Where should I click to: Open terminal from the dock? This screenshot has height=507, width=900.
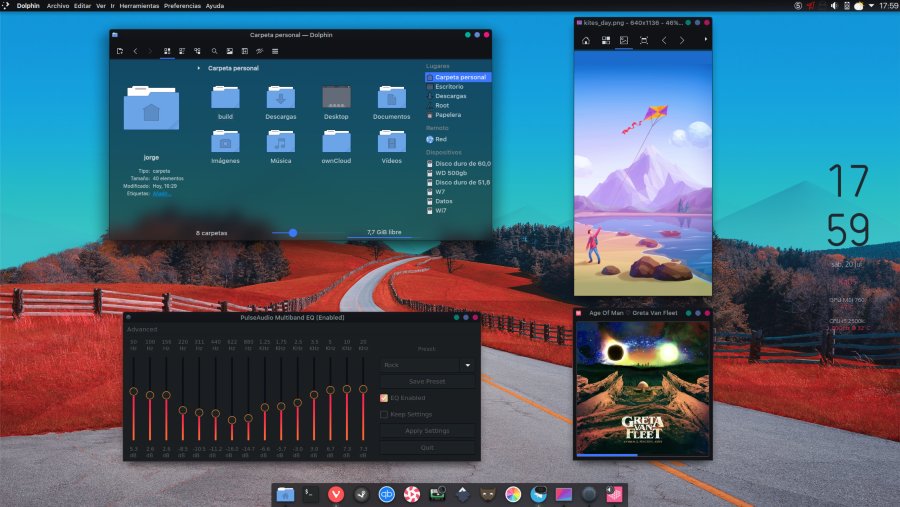pyautogui.click(x=311, y=494)
